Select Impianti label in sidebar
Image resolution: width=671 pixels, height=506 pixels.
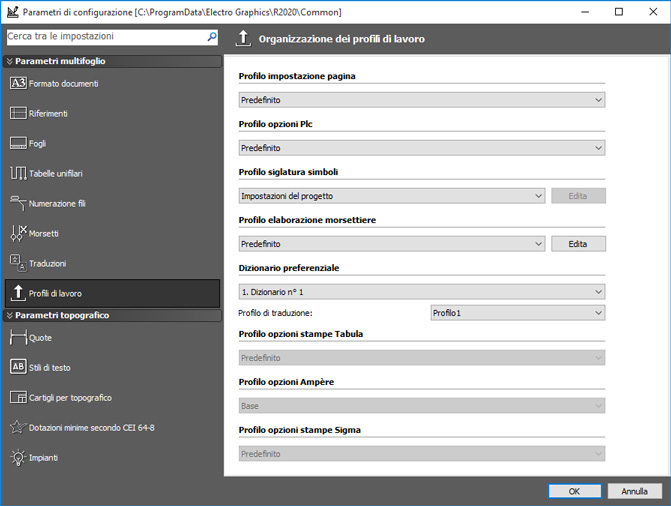click(x=43, y=458)
